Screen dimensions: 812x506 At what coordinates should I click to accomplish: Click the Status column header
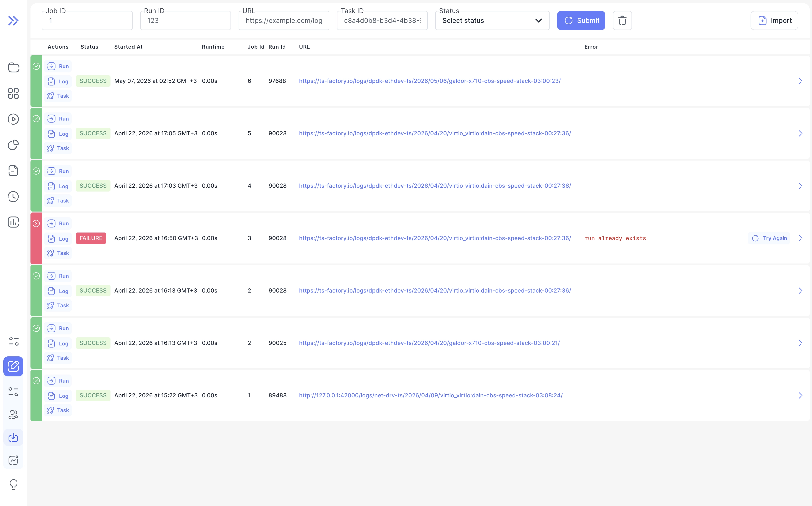(89, 47)
